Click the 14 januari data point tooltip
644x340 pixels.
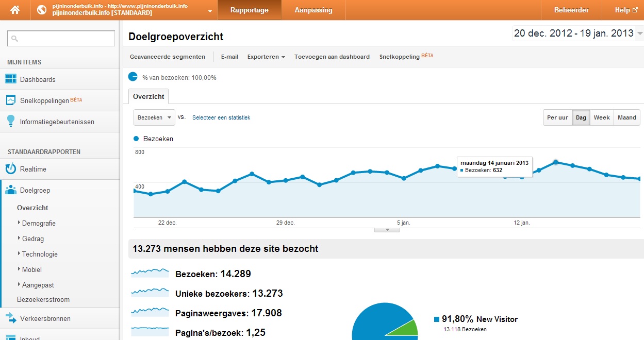(x=494, y=166)
